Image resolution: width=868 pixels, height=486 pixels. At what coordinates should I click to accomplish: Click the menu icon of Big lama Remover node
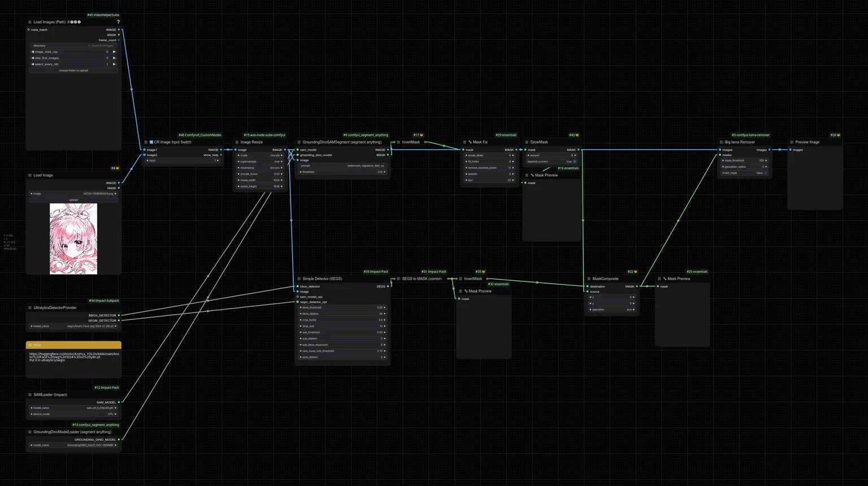pyautogui.click(x=721, y=142)
